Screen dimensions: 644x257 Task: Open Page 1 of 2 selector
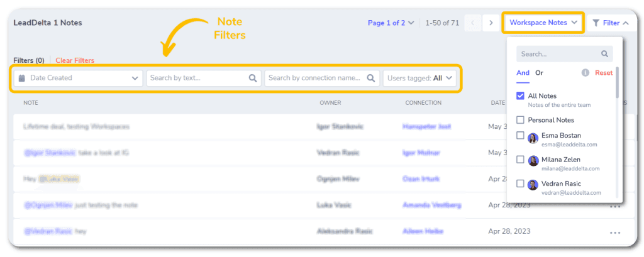click(x=391, y=23)
